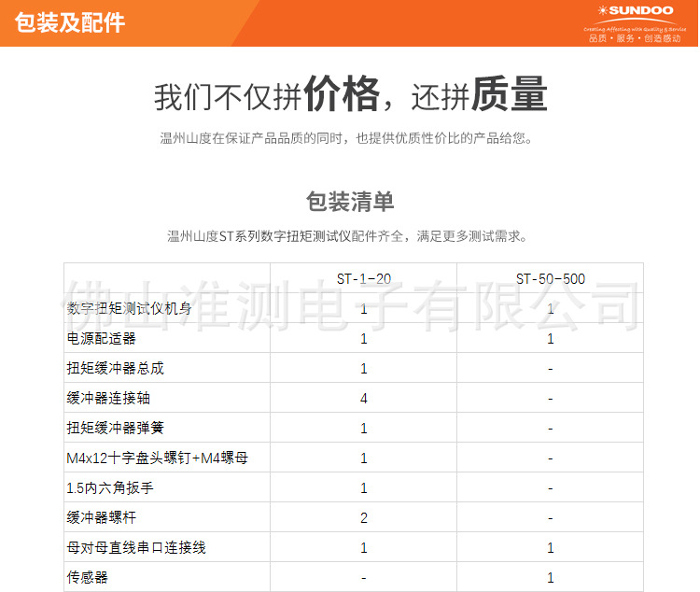
Task: Select the ST-1-20 column header
Action: pyautogui.click(x=363, y=279)
